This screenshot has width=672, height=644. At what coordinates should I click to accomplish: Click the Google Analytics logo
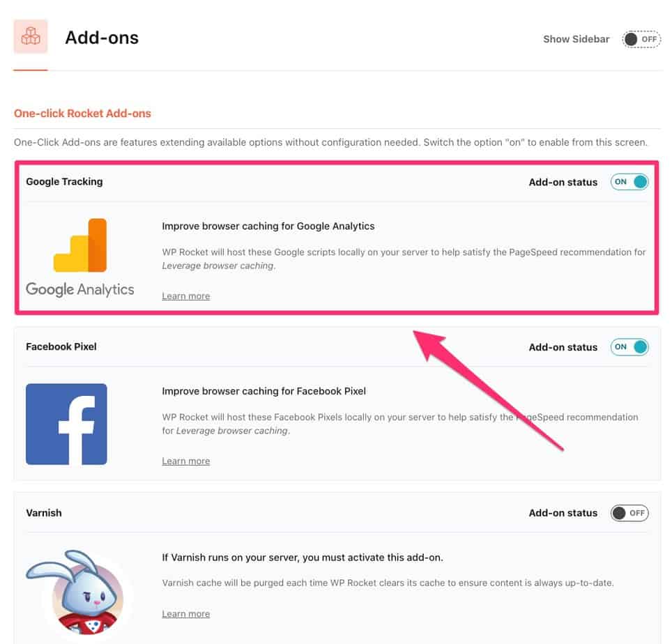coord(79,254)
